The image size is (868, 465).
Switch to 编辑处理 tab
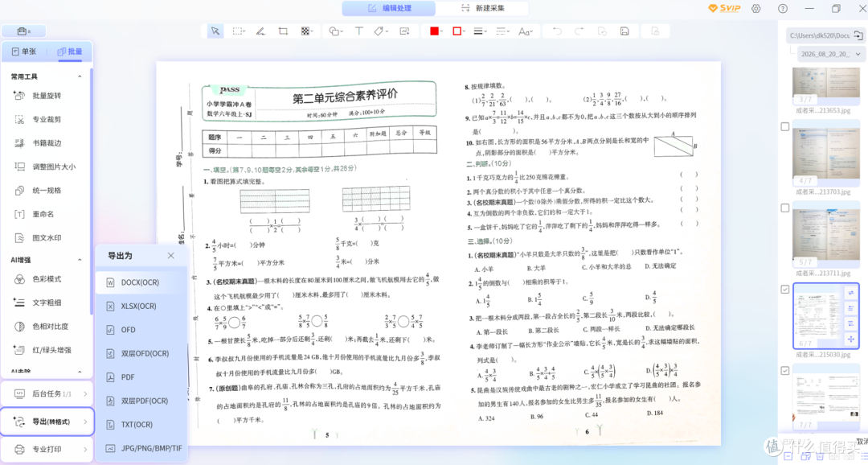click(389, 8)
